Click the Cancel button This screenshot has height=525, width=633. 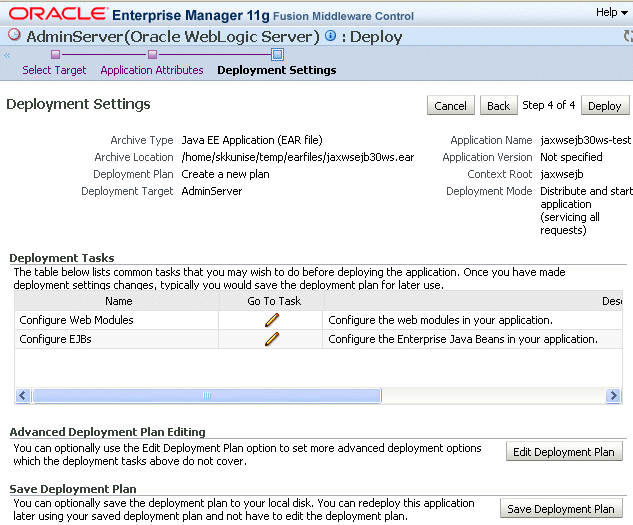click(451, 105)
